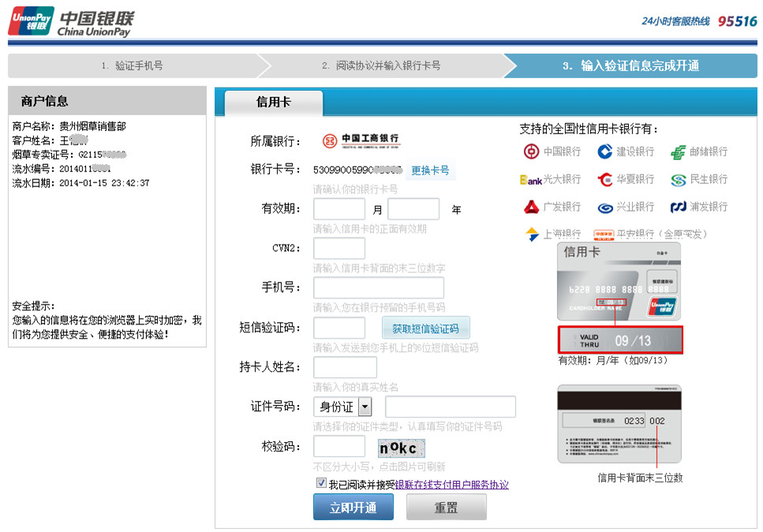Click the 95516 hotline number
The height and width of the screenshot is (532, 763).
point(738,21)
